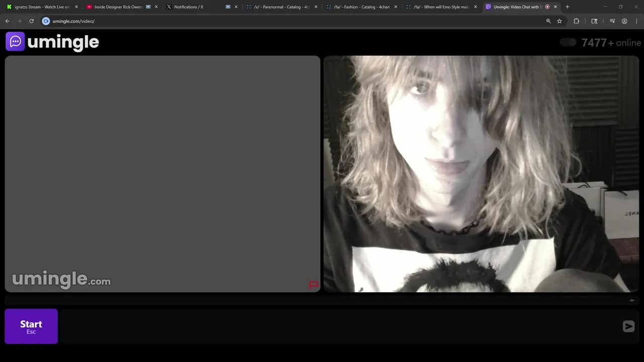Reload the umingle page
This screenshot has height=362, width=644.
[31, 21]
